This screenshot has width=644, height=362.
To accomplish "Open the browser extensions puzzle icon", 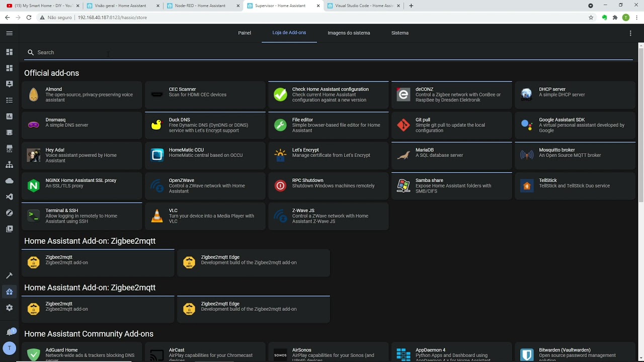I will tap(615, 18).
